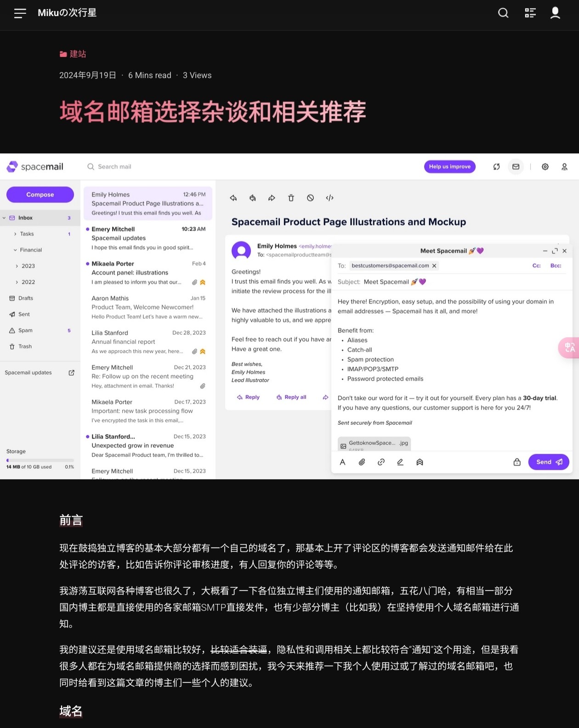Click the delete trash toolbar icon

coord(291,198)
